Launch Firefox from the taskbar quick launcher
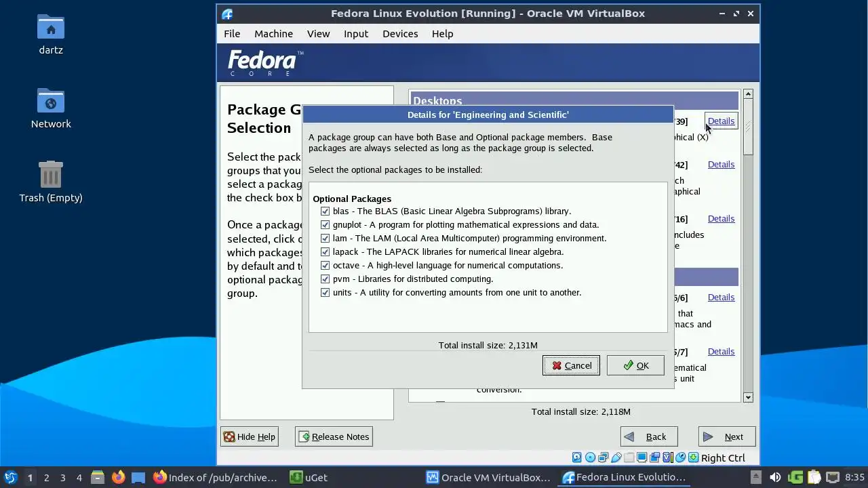The image size is (868, 488). point(118,477)
